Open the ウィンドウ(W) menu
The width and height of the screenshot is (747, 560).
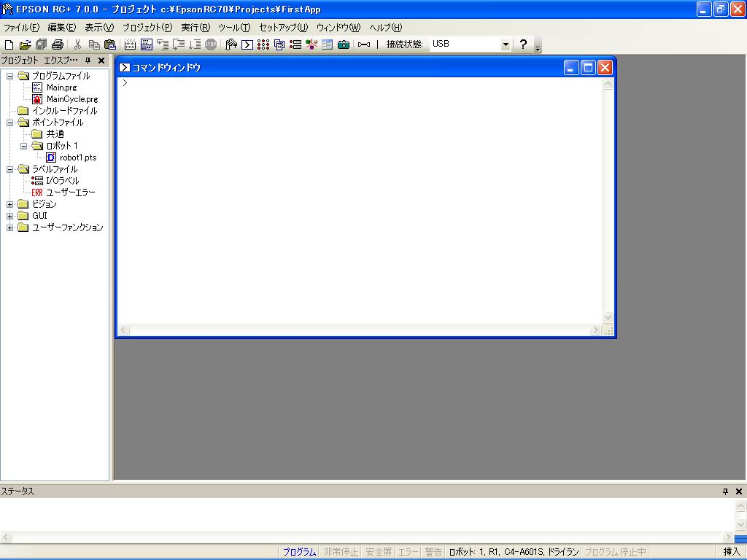pos(338,28)
